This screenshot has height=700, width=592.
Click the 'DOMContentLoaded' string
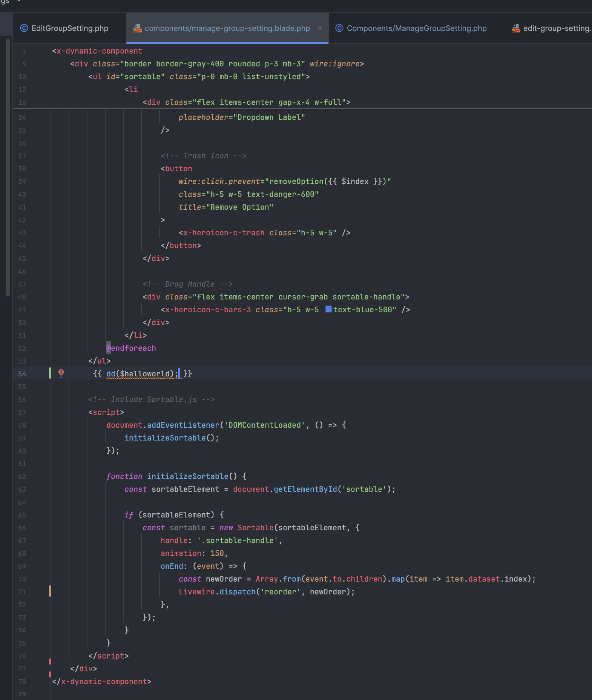tap(265, 425)
